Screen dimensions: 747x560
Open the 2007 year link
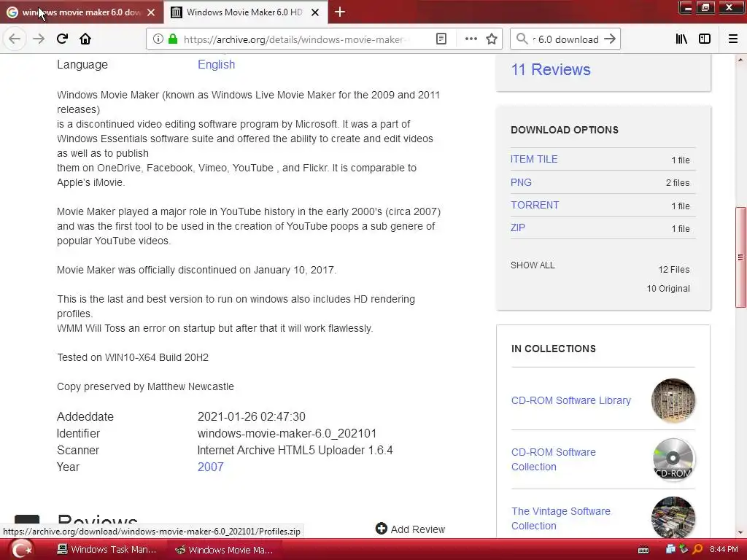[x=211, y=467]
